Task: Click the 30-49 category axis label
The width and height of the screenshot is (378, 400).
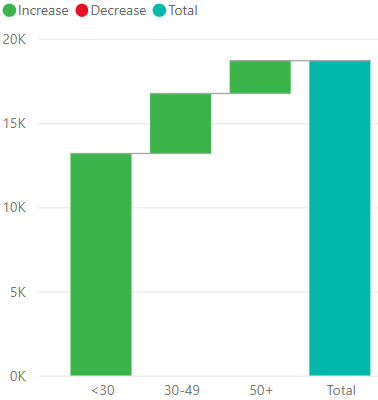Action: click(182, 390)
